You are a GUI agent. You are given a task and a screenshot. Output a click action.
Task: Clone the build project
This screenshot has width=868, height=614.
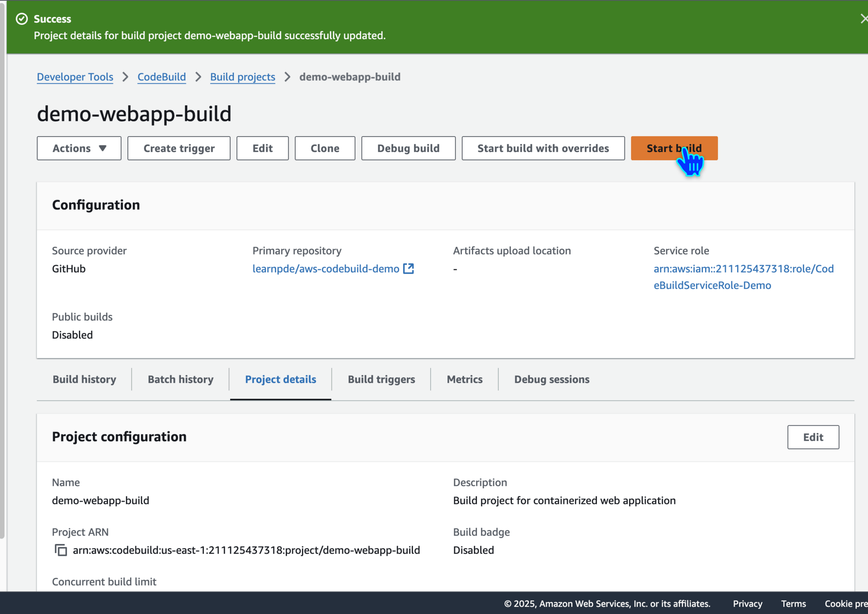(x=325, y=148)
